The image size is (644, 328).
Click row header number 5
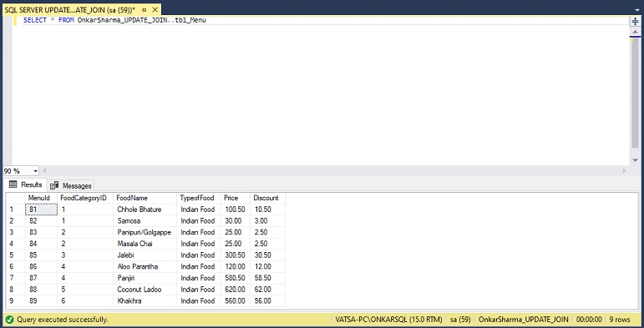pyautogui.click(x=16, y=255)
